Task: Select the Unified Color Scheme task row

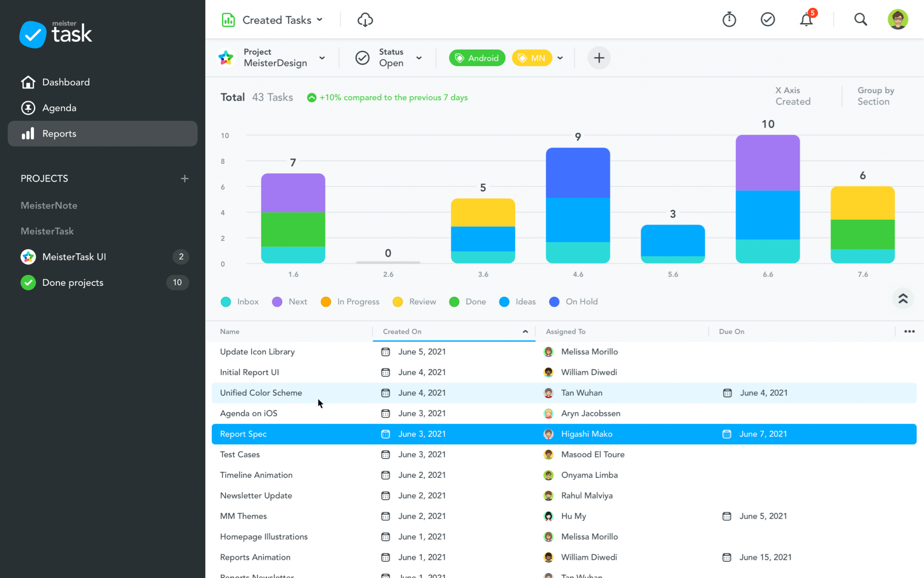Action: 564,393
